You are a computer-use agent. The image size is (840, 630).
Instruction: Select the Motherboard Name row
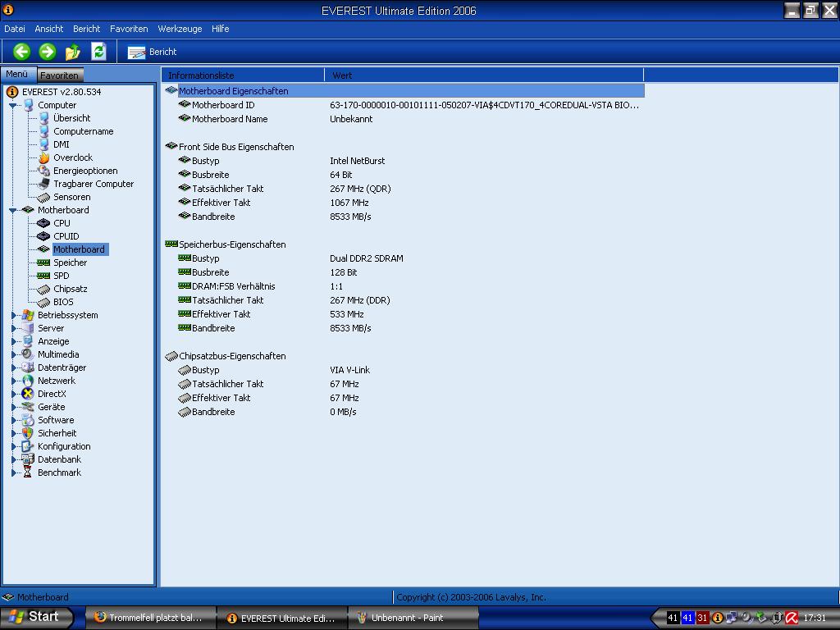pos(404,119)
